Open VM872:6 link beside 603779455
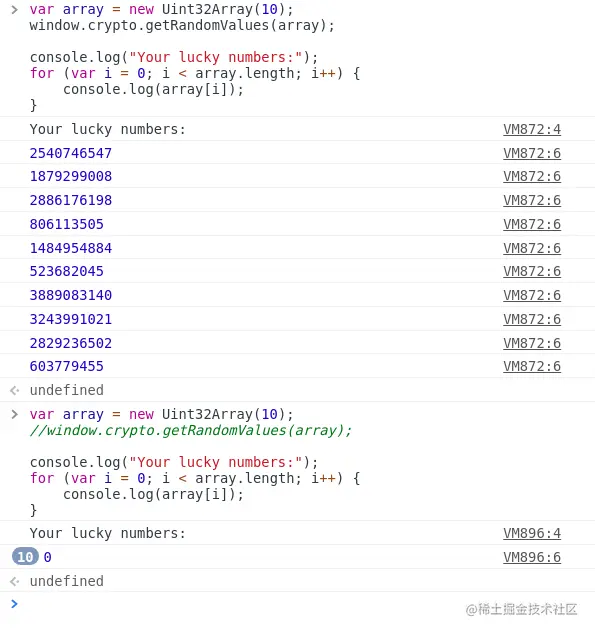Screen dimensions: 595x634 coord(532,366)
